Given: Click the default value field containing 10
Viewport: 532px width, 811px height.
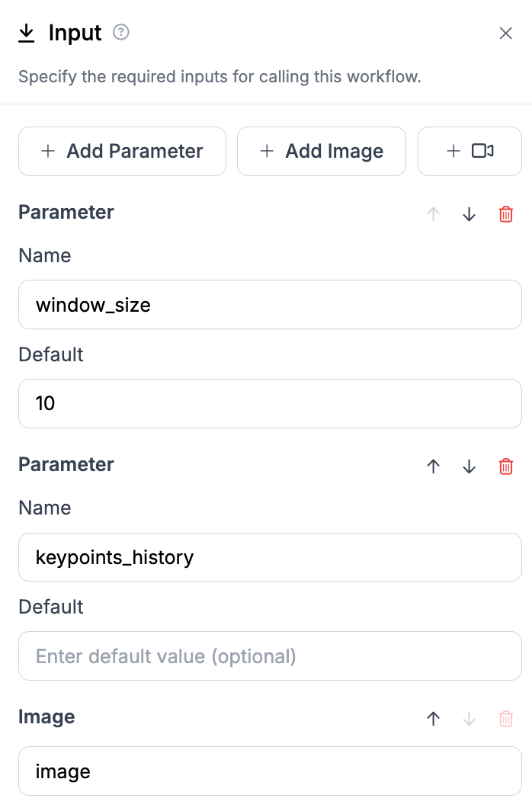Looking at the screenshot, I should tap(270, 404).
